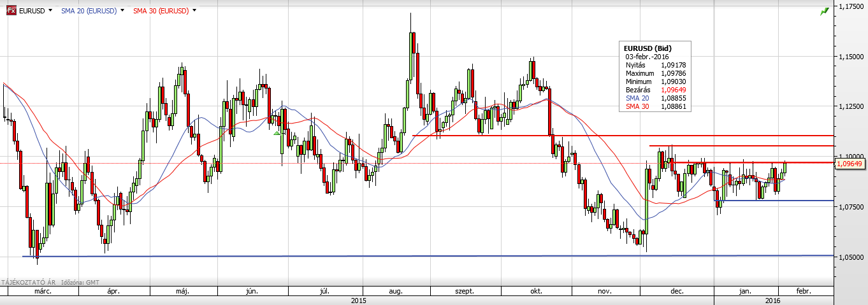Click the aug. month label on time axis
The image size is (868, 305).
(x=395, y=291)
